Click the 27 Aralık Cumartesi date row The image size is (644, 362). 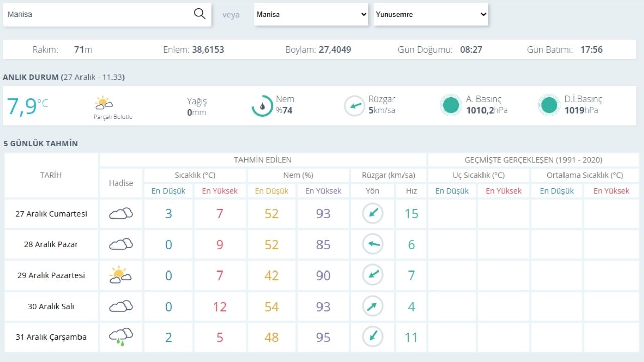point(51,214)
